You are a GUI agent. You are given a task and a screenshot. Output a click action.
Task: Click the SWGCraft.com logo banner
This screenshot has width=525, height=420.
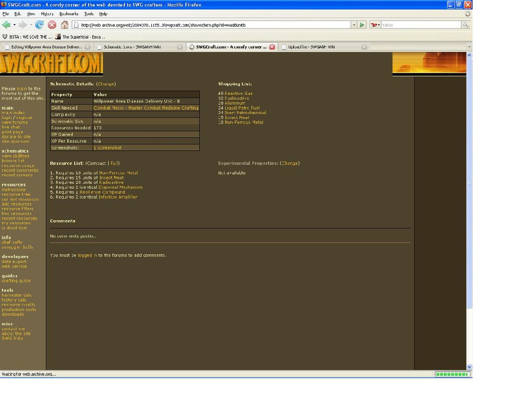pyautogui.click(x=51, y=63)
